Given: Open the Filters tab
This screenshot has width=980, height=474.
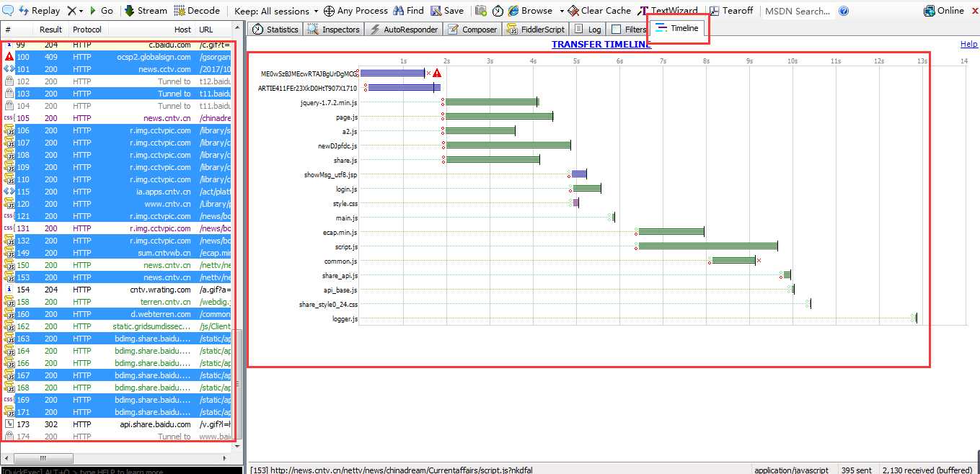Looking at the screenshot, I should pos(629,30).
